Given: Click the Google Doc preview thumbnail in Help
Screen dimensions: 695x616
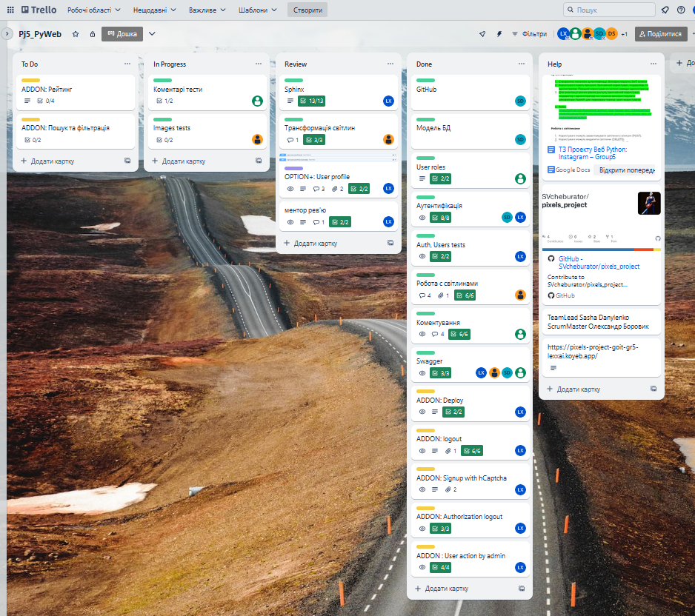Looking at the screenshot, I should (601, 109).
